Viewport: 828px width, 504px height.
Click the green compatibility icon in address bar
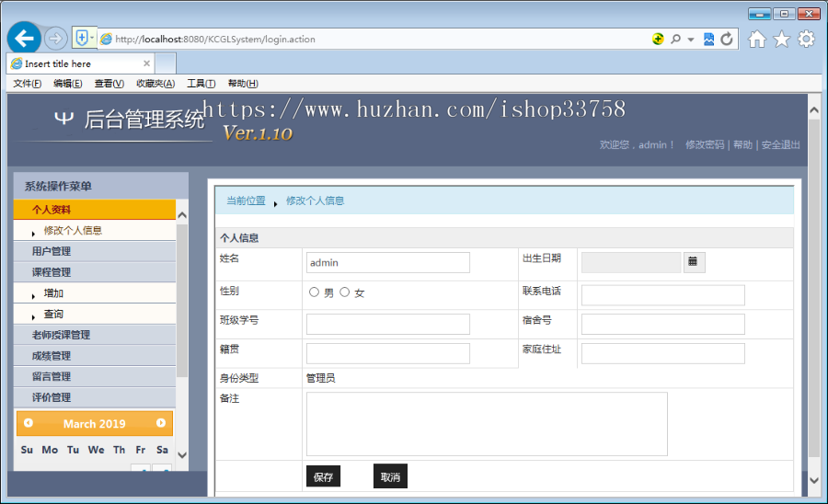pyautogui.click(x=658, y=39)
